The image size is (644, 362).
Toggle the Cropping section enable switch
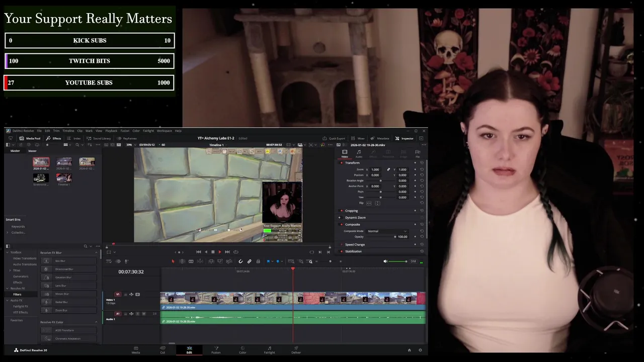(x=342, y=211)
